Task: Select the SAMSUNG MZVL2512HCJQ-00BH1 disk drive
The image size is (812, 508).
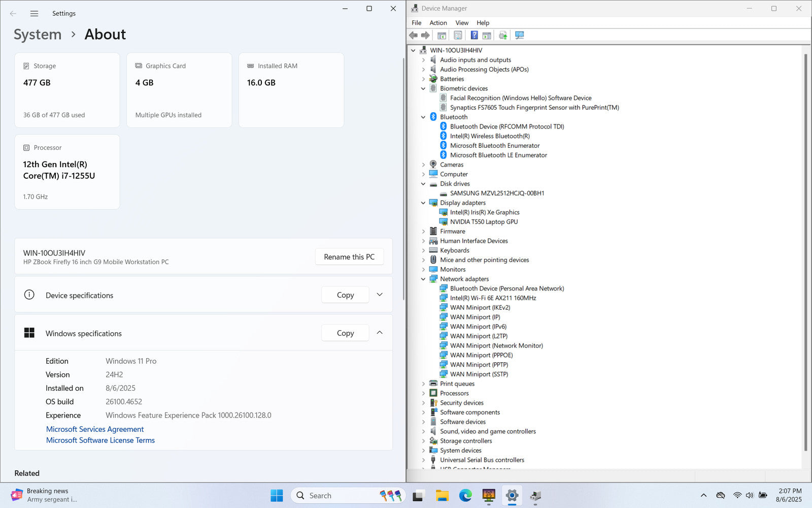Action: pos(496,194)
